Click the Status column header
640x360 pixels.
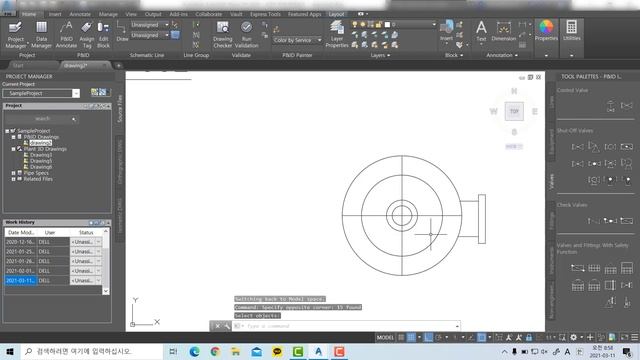(86, 232)
